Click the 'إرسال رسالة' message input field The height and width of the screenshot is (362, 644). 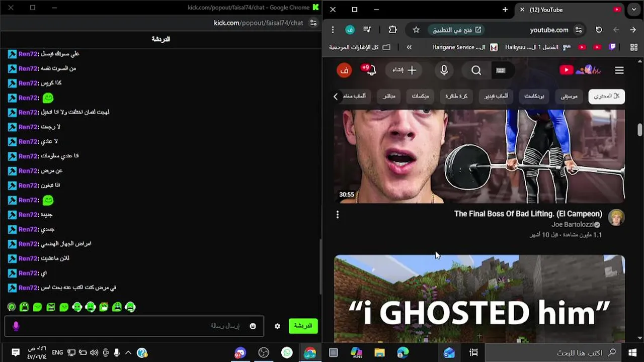point(133,326)
